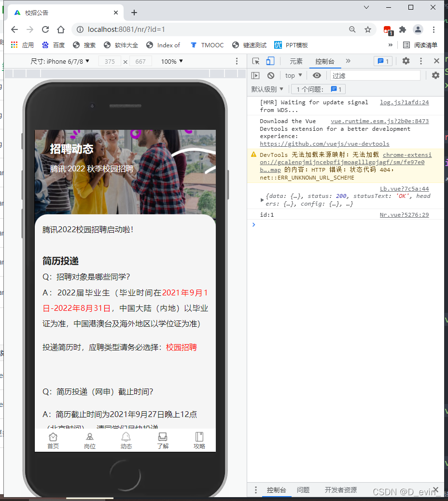Create a live expression with eye icon
Screen dimensions: 448x501
coord(317,75)
